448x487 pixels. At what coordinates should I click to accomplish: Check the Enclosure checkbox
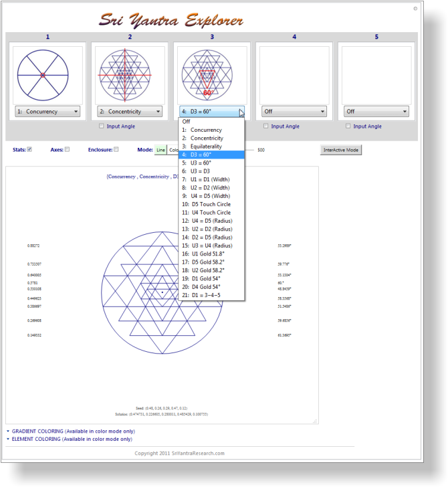pos(116,149)
